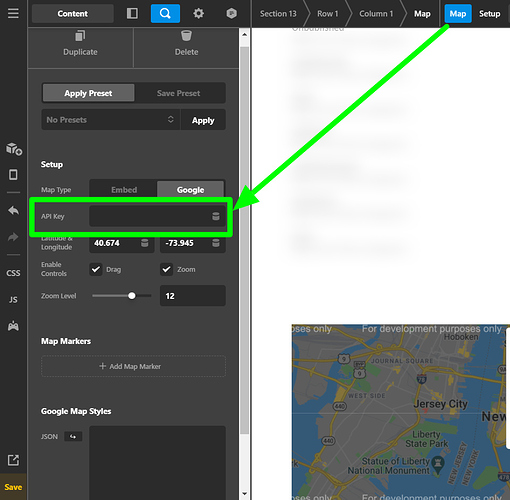
Task: Click the layout panel icon
Action: 132,13
